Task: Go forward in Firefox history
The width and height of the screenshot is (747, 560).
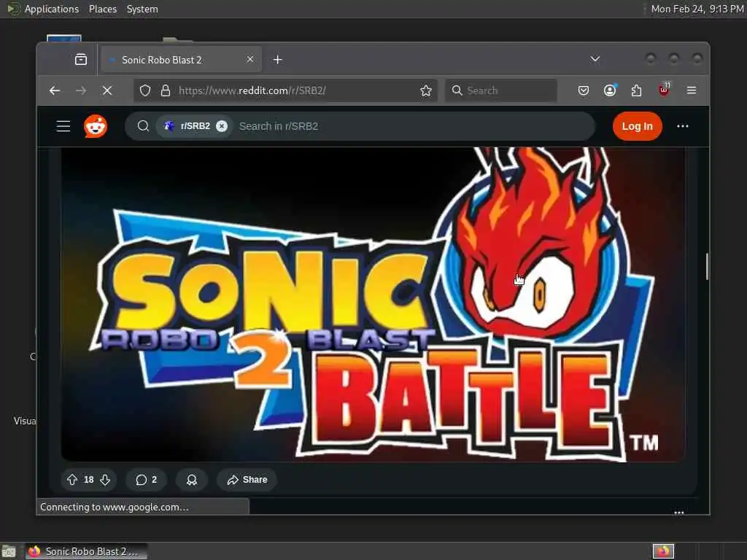Action: coord(81,90)
